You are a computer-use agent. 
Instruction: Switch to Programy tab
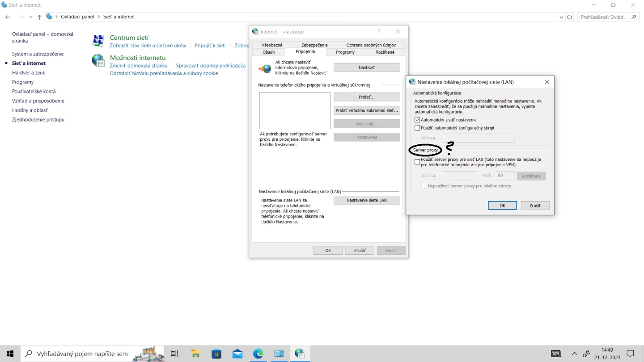coord(345,52)
